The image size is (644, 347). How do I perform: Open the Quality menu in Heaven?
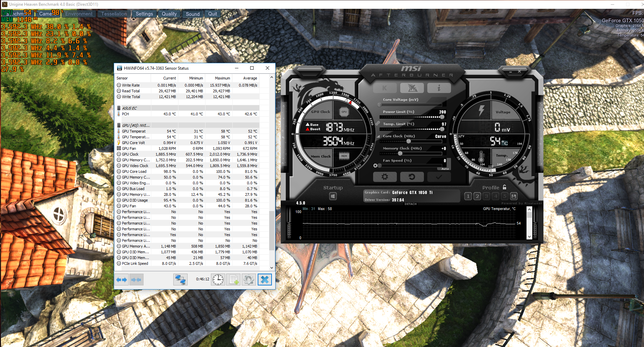(x=169, y=14)
